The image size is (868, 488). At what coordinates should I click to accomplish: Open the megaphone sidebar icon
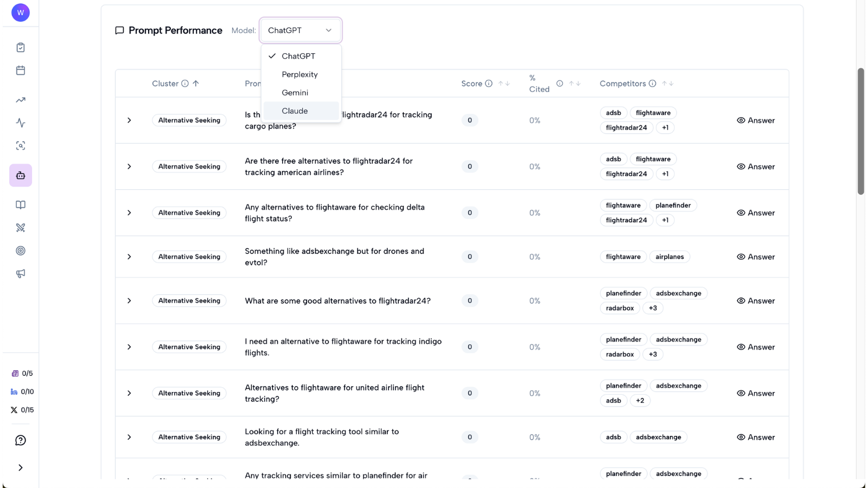(x=21, y=274)
